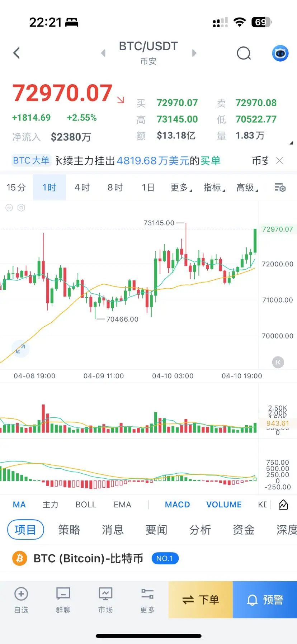Tap the 高 value 73145.00
The height and width of the screenshot is (644, 297).
pyautogui.click(x=177, y=119)
